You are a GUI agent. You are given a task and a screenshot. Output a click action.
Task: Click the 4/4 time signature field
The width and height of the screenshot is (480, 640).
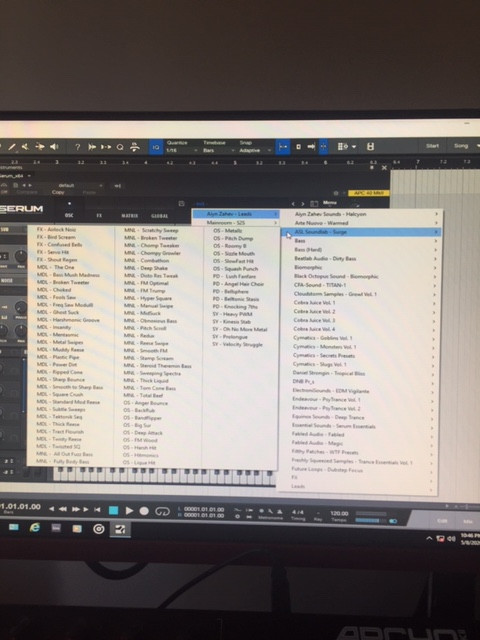click(298, 512)
